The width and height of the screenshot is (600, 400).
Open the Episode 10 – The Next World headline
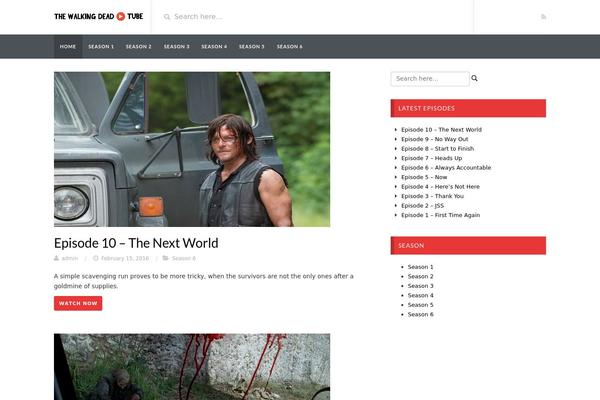click(x=136, y=243)
